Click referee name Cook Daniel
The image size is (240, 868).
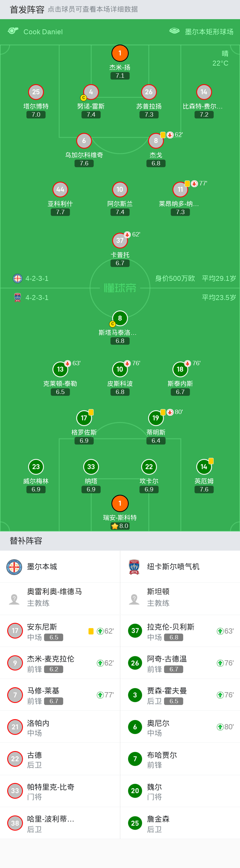point(43,32)
